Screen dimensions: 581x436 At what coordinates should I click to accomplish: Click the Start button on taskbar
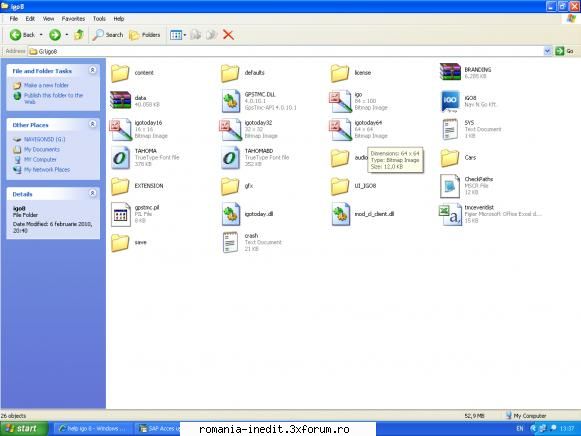tap(24, 429)
